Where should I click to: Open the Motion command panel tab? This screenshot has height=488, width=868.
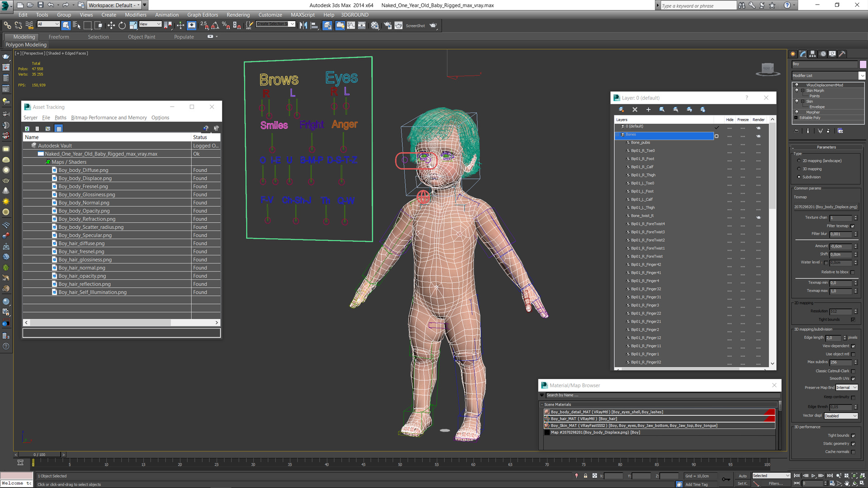(823, 54)
